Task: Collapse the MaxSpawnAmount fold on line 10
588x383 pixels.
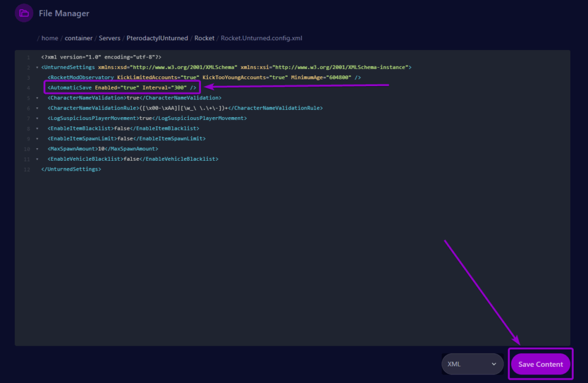Action: click(x=37, y=149)
